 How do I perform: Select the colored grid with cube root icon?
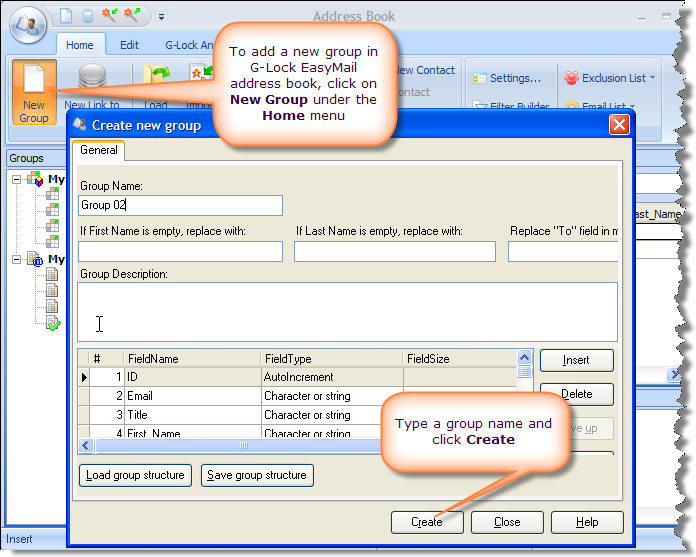pos(35,179)
